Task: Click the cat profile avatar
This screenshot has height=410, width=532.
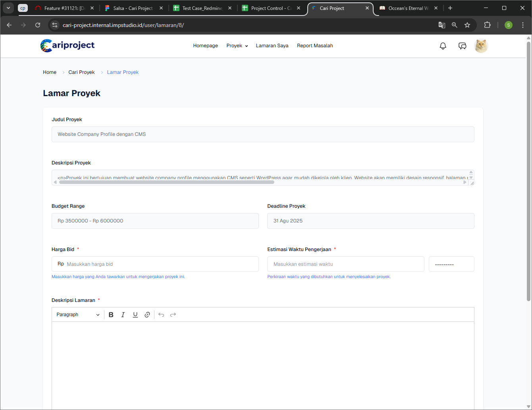Action: click(481, 46)
